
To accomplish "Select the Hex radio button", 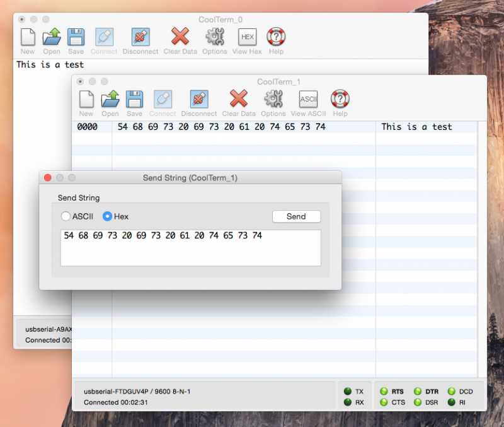I will (x=108, y=216).
